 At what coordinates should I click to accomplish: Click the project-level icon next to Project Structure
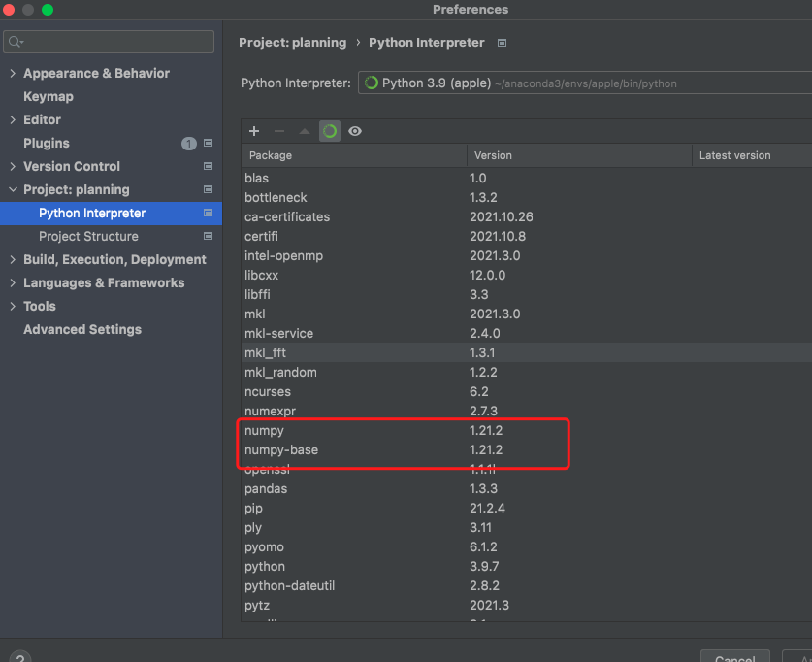209,236
